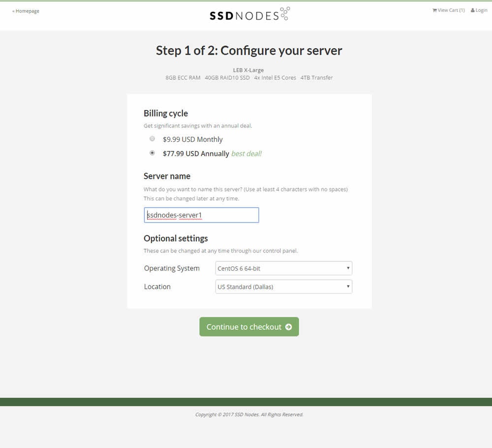Open the Location dropdown
Screen dimensions: 492x448
pyautogui.click(x=283, y=287)
